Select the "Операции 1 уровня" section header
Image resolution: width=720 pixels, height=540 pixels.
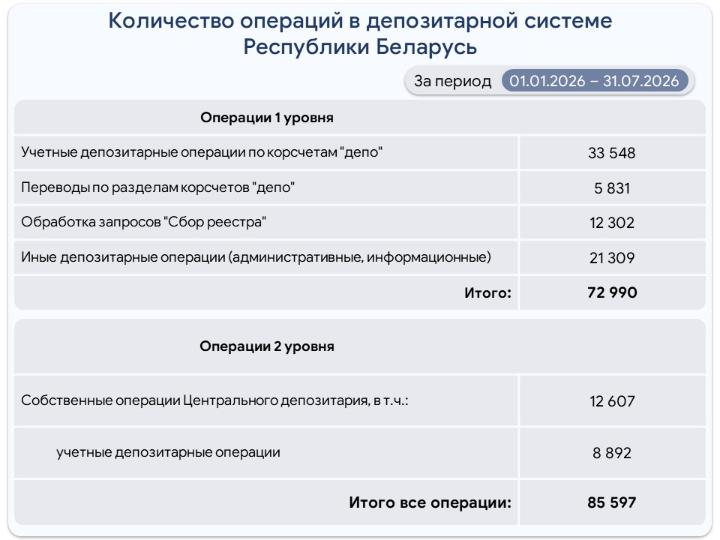[267, 118]
